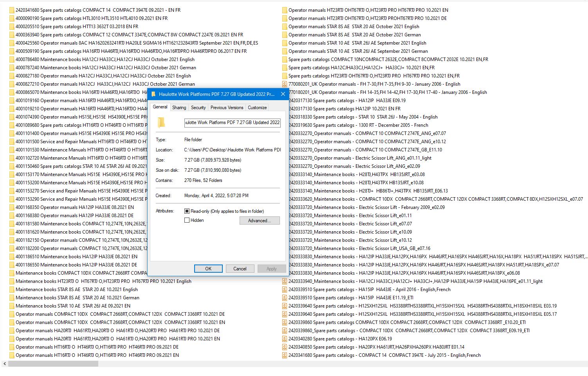The width and height of the screenshot is (588, 376).
Task: Open the Customize tab
Action: coord(257,108)
